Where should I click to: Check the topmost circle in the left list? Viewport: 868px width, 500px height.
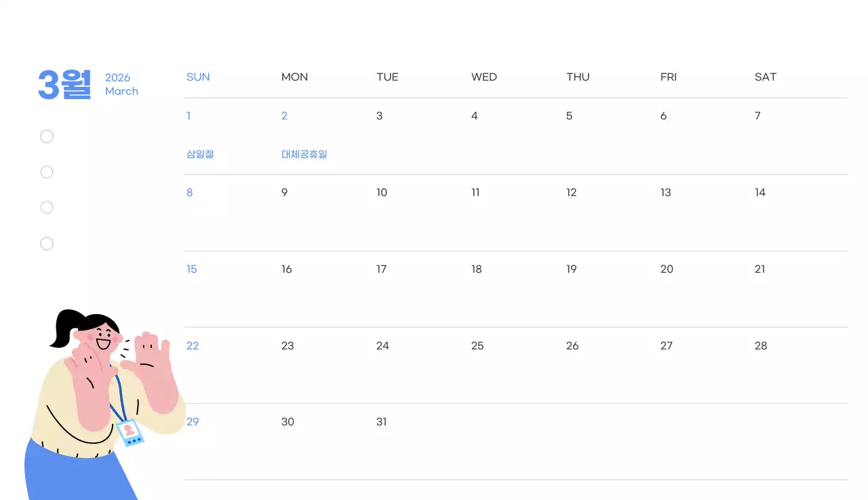point(47,137)
